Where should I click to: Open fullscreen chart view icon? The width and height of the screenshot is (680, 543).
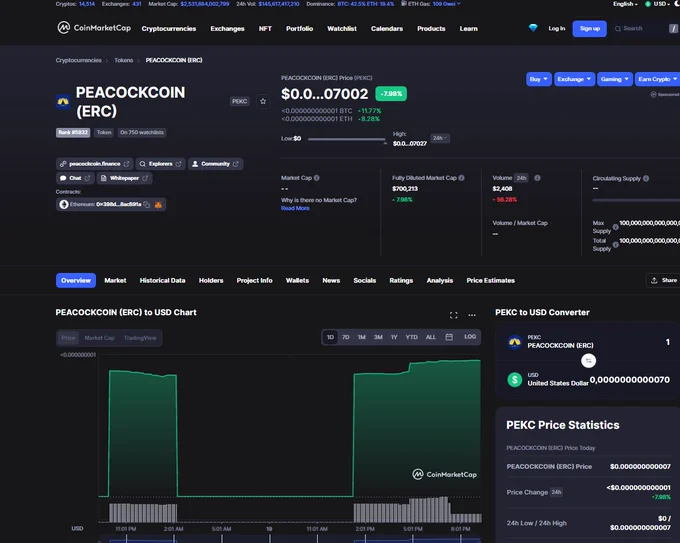click(454, 315)
